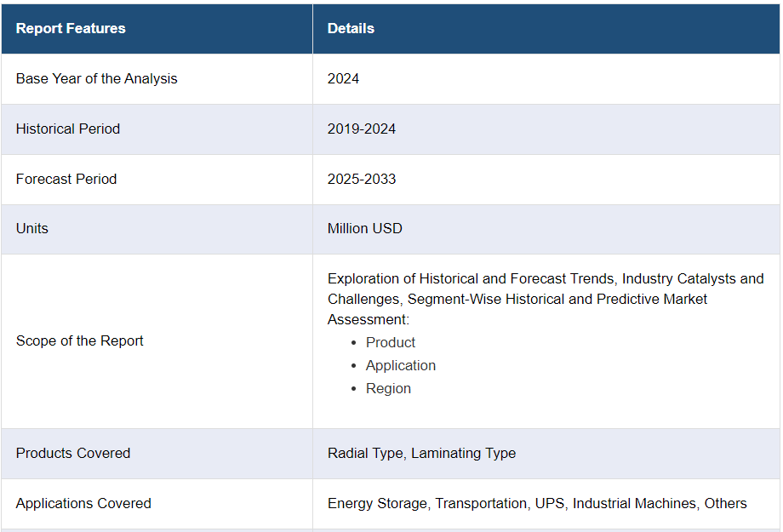This screenshot has height=532, width=783.
Task: Click the Details column header
Action: click(351, 28)
